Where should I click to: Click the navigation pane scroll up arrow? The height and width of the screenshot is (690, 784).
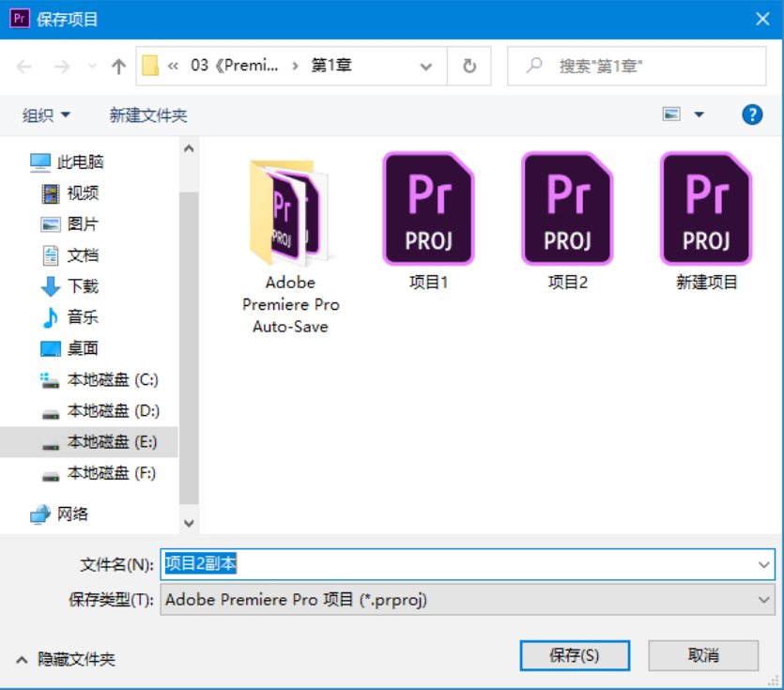coord(189,148)
